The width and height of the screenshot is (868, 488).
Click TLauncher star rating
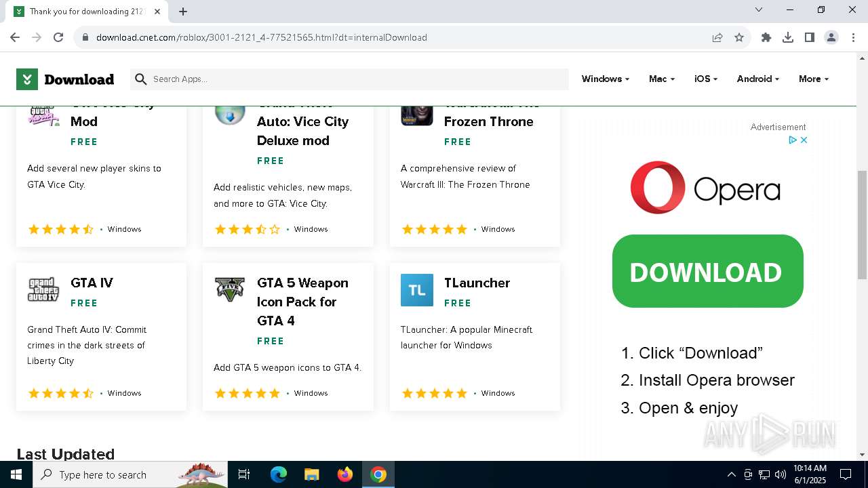[x=435, y=393]
